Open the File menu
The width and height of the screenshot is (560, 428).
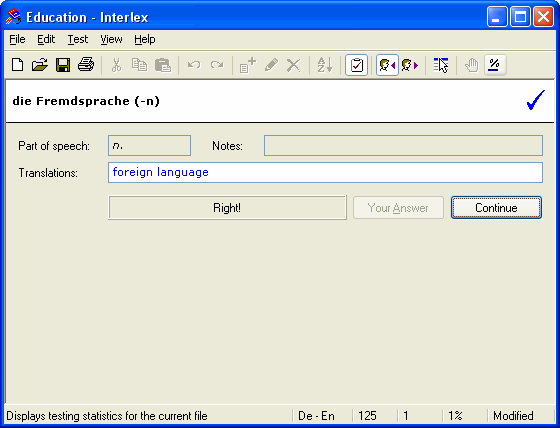(x=17, y=39)
